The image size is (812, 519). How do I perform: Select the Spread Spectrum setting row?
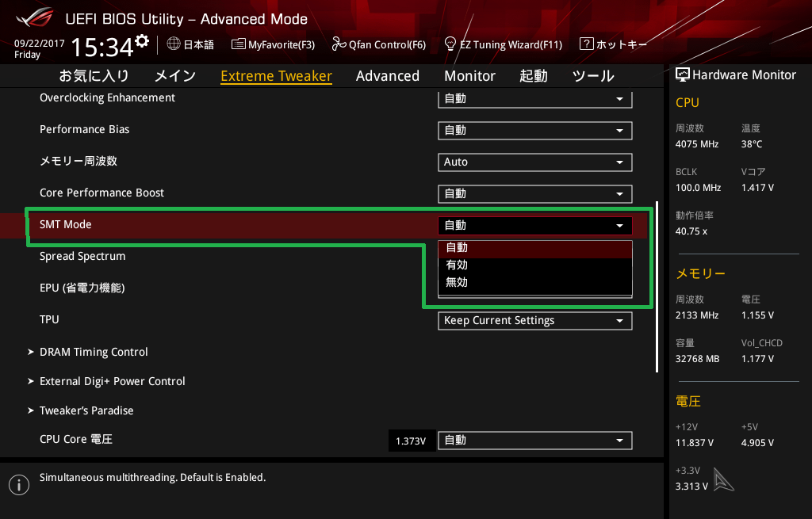[82, 256]
